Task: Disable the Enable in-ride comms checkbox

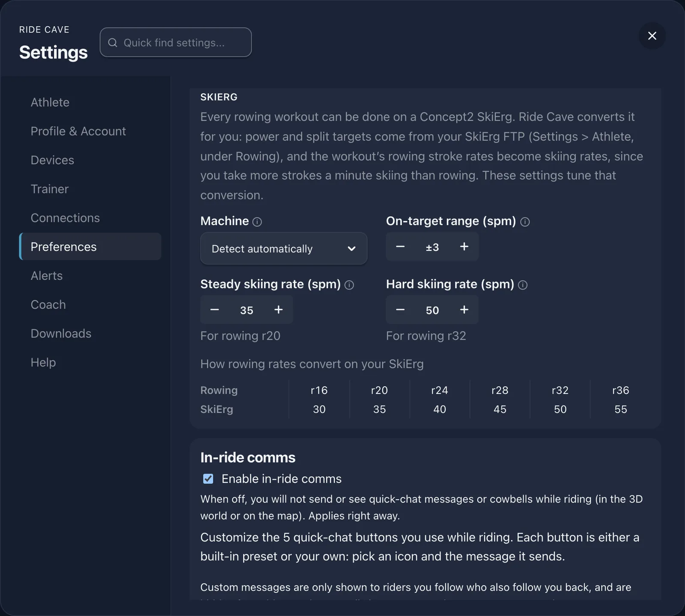Action: 208,479
